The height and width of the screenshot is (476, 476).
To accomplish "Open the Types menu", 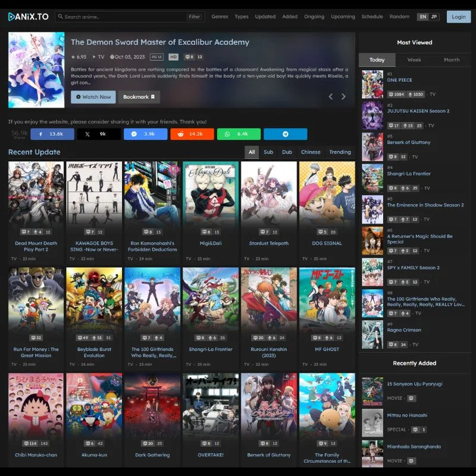I will coord(242,17).
